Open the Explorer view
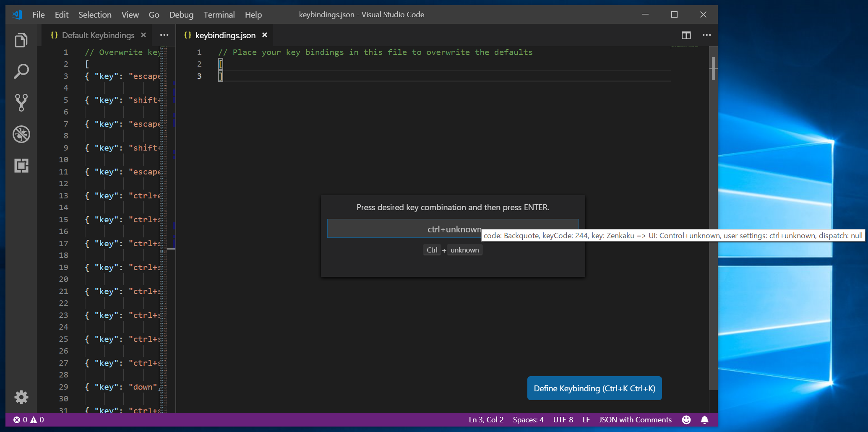The image size is (868, 432). click(21, 40)
